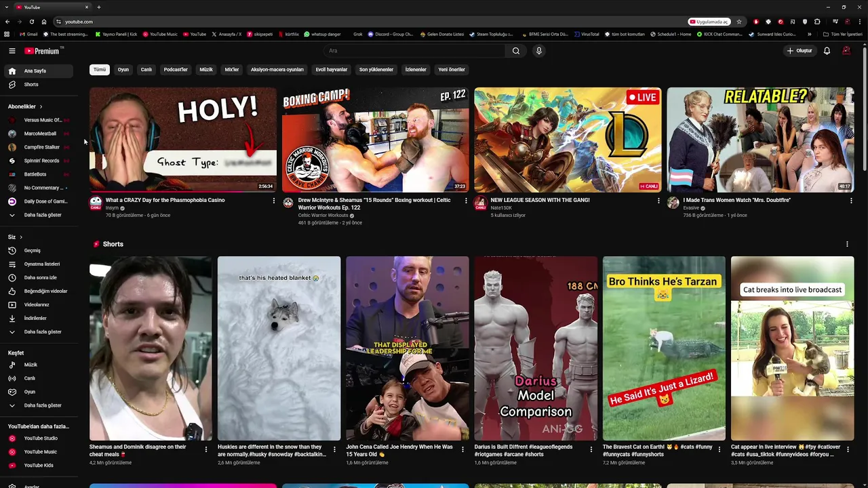Open the notifications bell
This screenshot has width=868, height=488.
pyautogui.click(x=827, y=51)
